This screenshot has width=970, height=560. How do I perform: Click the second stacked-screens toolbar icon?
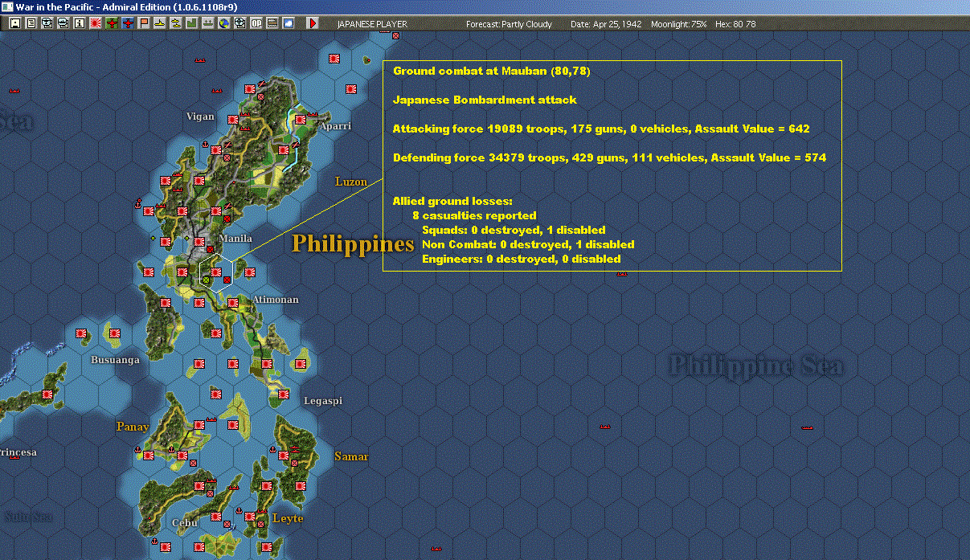click(x=63, y=23)
